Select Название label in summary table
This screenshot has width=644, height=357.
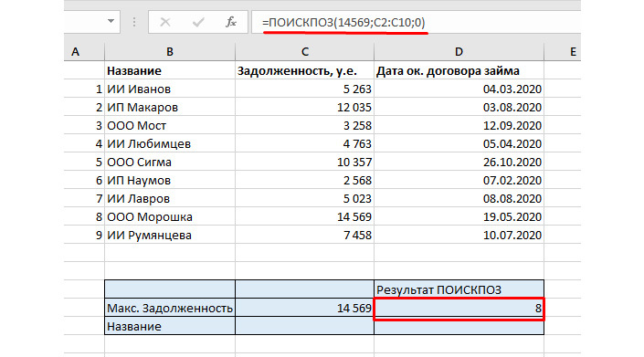(170, 326)
